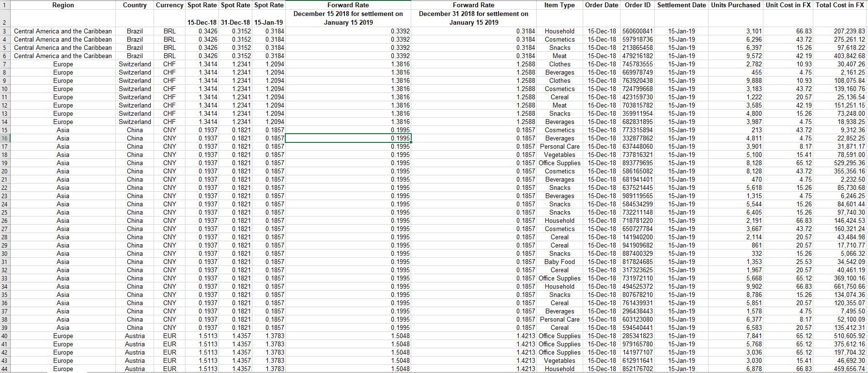Screen dimensions: 868x373
Task: Select the Currency column header cell
Action: point(170,5)
